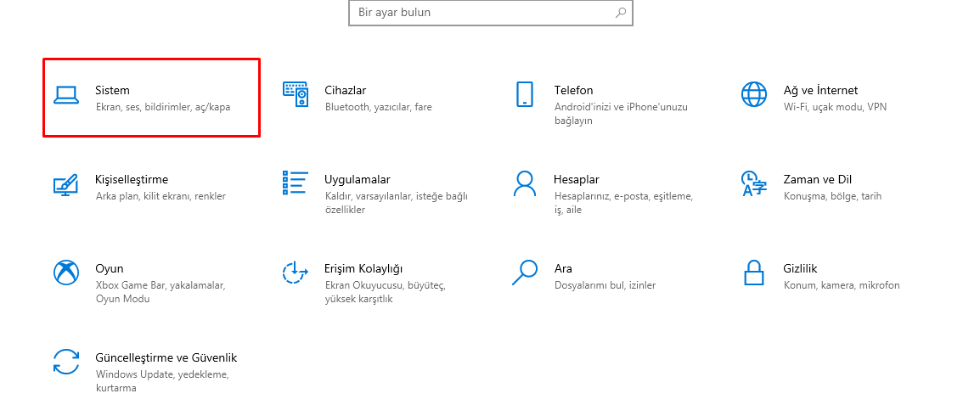
Task: Click 'Arka plan, kilit ekranı, renkler' text
Action: tap(161, 196)
